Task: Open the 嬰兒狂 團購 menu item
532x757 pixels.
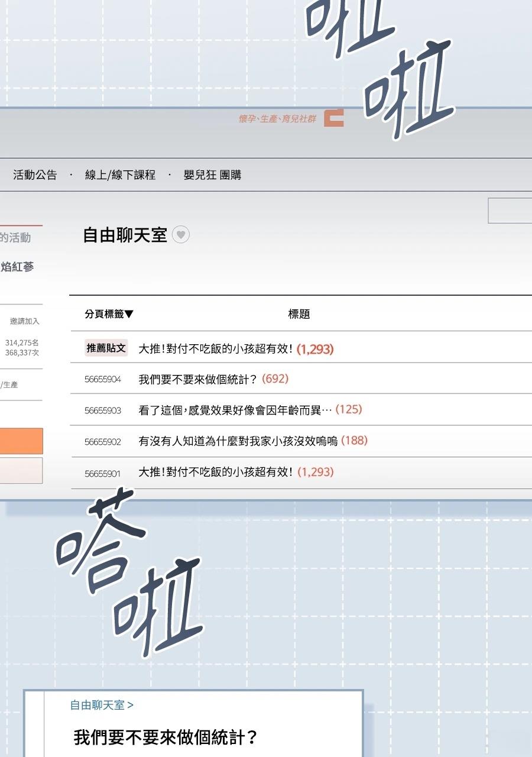Action: (x=212, y=175)
